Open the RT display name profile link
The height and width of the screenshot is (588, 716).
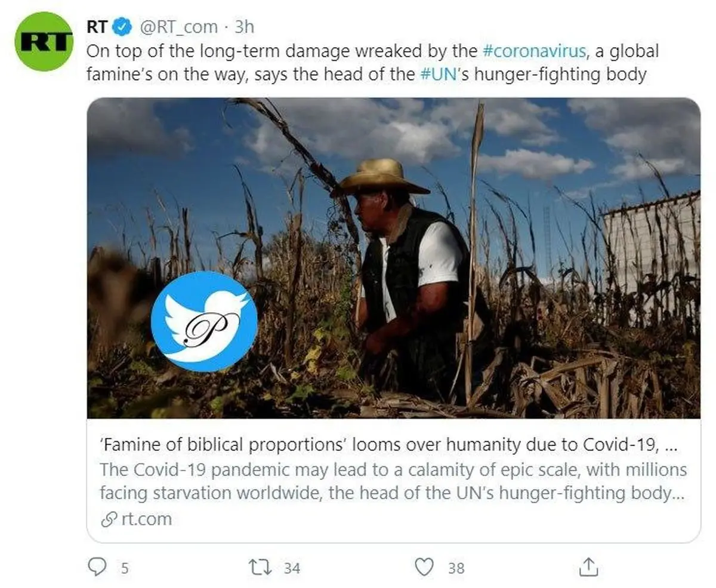pyautogui.click(x=97, y=27)
